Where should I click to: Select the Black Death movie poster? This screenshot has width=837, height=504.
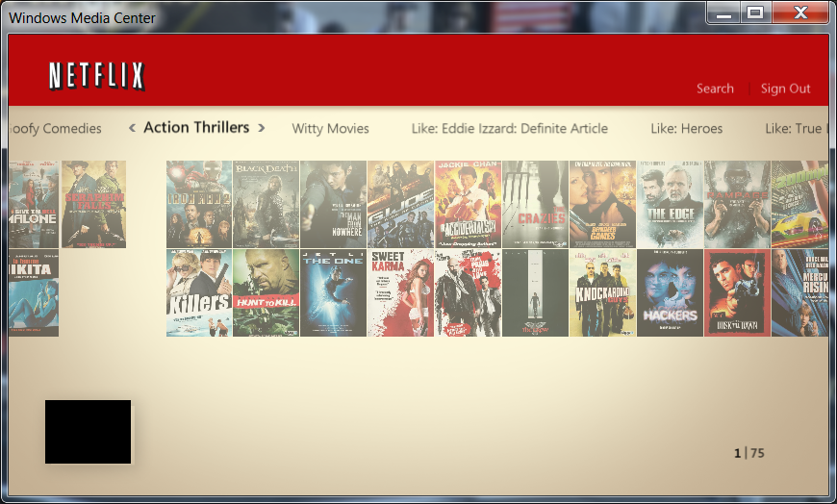pyautogui.click(x=266, y=204)
